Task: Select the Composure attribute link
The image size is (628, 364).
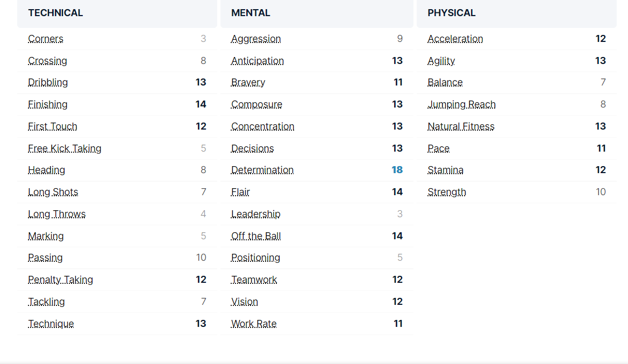Action: click(x=256, y=104)
